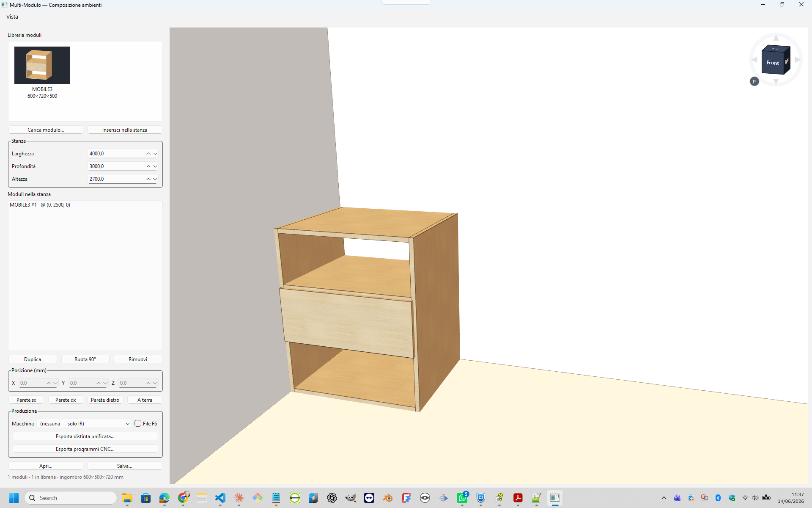The width and height of the screenshot is (812, 508).
Task: Click Esporta programmi CNC... button
Action: [85, 449]
